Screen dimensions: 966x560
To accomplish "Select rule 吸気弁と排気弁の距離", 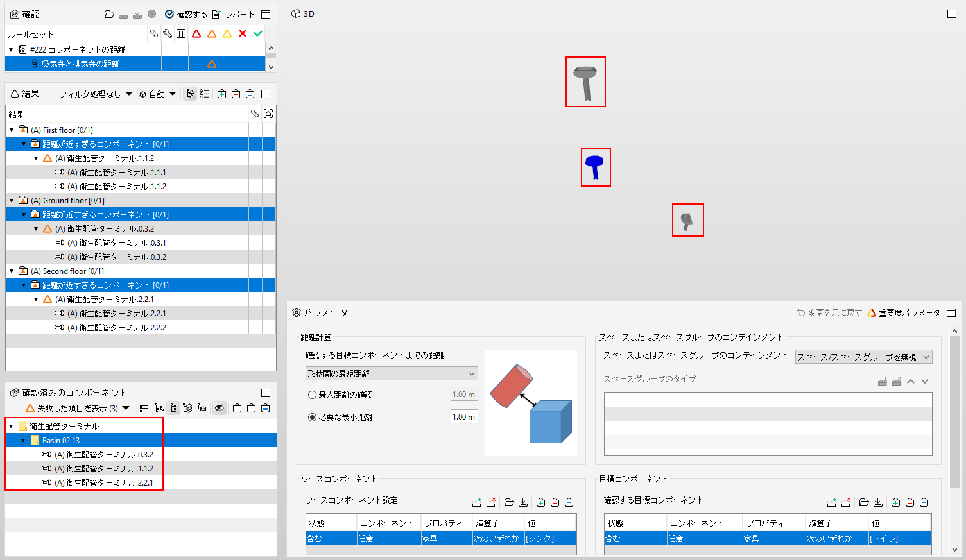I will click(135, 64).
